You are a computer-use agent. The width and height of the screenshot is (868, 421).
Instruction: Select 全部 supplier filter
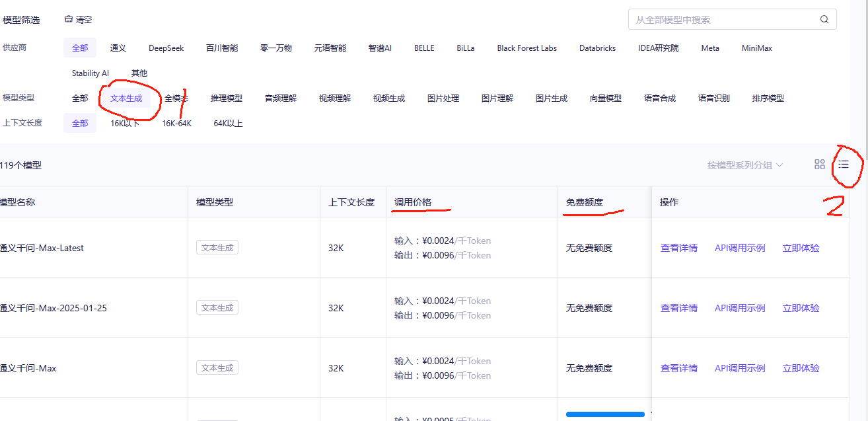coord(80,48)
